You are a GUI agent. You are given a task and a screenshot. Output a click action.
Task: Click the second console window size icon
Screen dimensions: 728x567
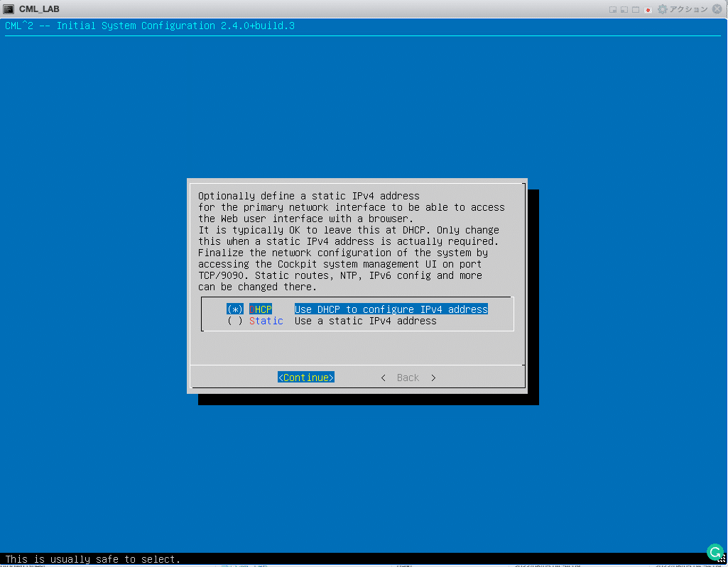(624, 9)
